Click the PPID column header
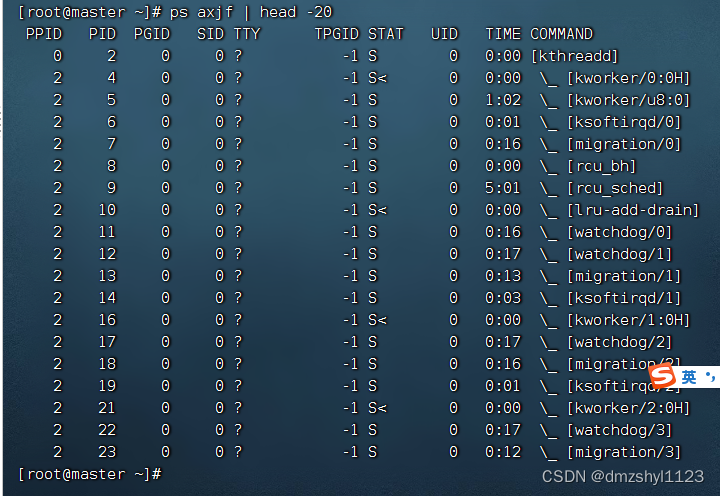 [x=44, y=34]
